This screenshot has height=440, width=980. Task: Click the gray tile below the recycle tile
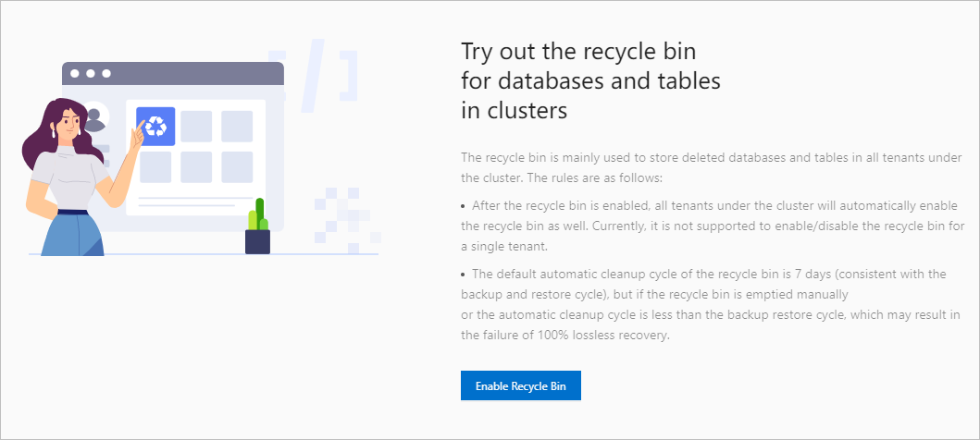click(x=155, y=167)
